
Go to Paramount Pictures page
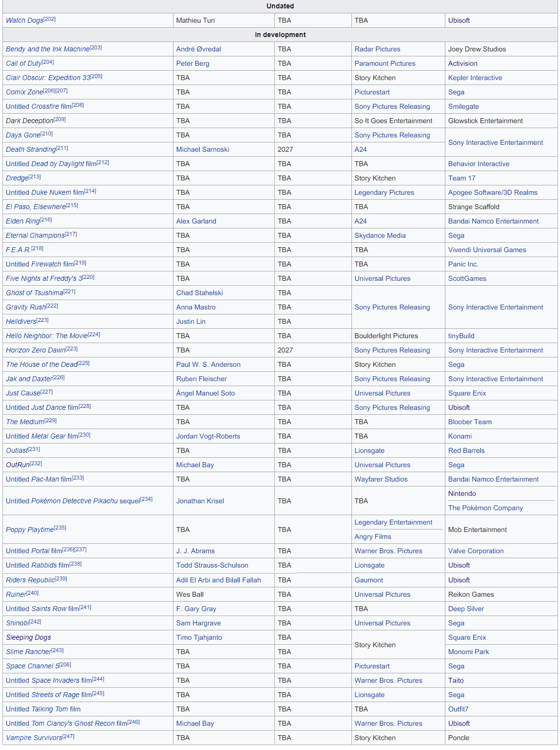click(385, 64)
